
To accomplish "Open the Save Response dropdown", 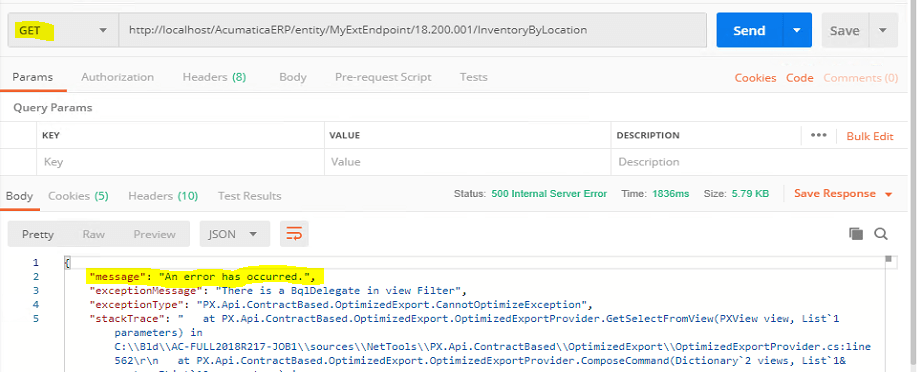I will tap(843, 193).
